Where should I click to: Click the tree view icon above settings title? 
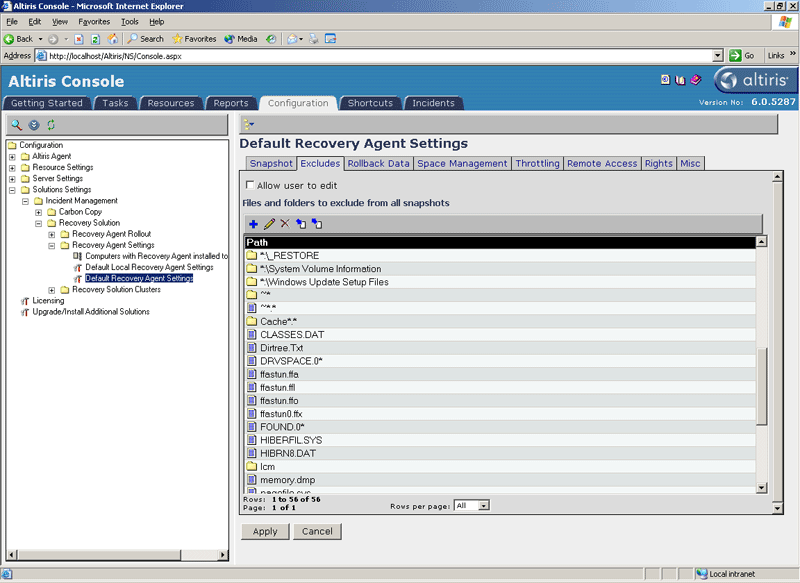click(x=248, y=125)
